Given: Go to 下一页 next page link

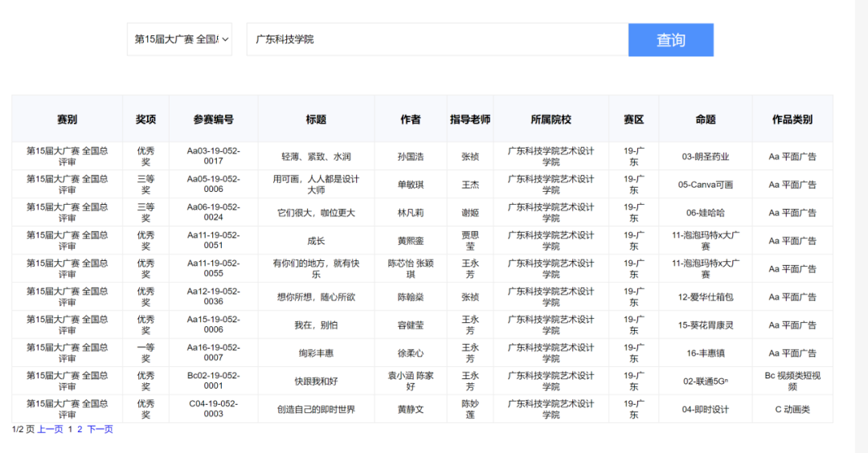Looking at the screenshot, I should [x=100, y=429].
